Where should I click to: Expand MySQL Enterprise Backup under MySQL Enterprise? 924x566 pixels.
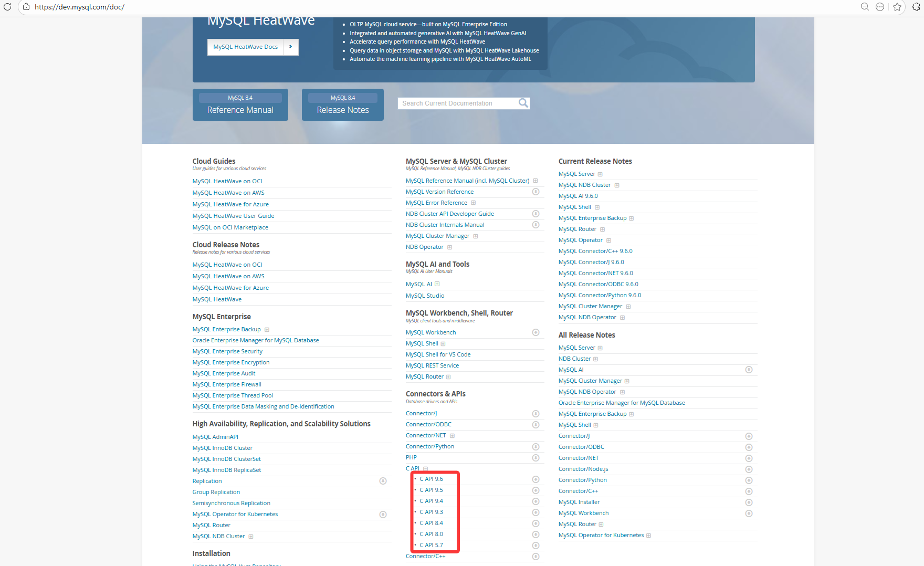tap(267, 330)
